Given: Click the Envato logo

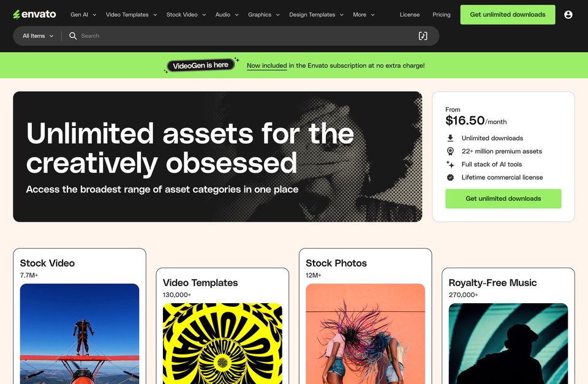Looking at the screenshot, I should (34, 14).
